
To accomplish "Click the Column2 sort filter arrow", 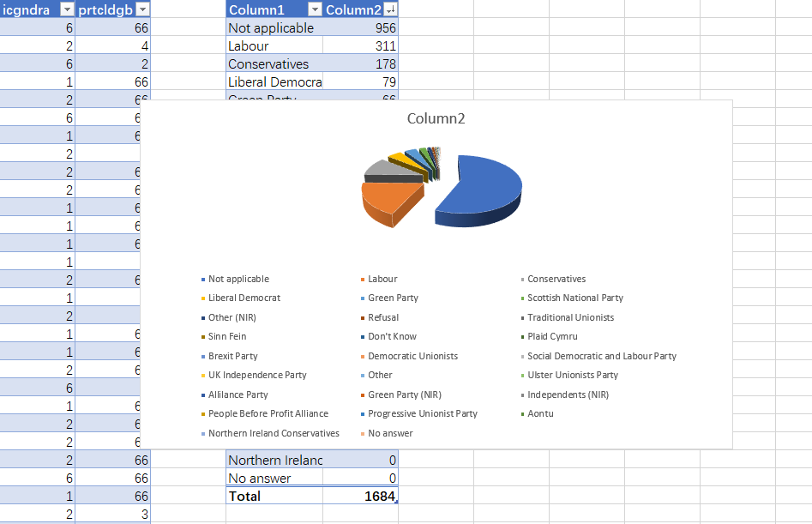I will coord(391,9).
